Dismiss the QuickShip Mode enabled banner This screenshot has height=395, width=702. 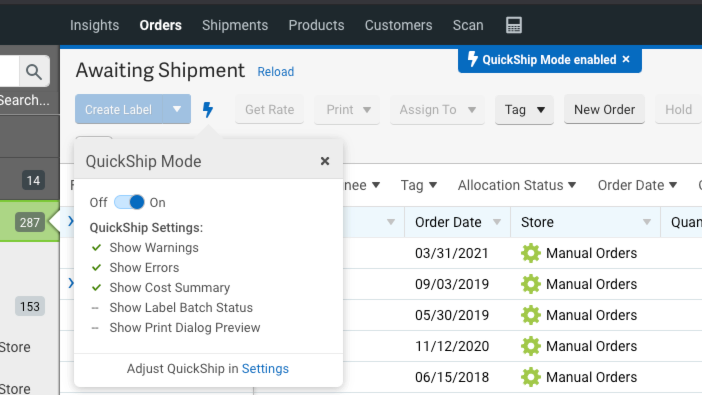point(626,59)
